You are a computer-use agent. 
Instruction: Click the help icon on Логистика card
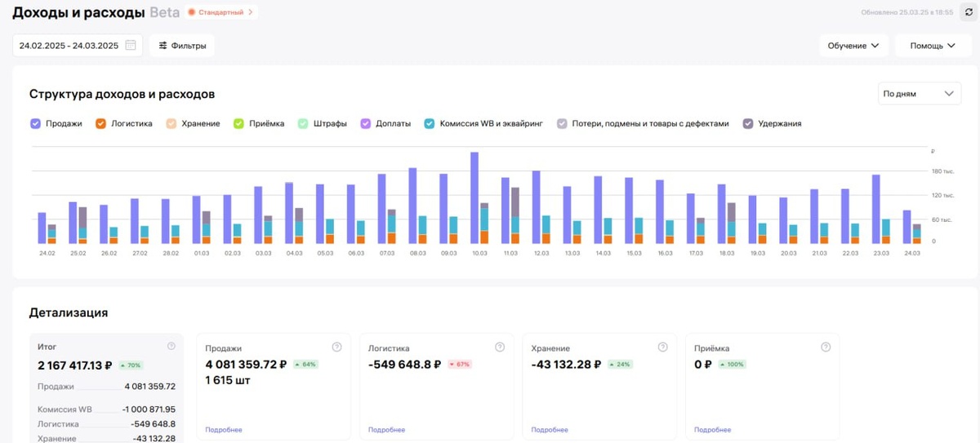tap(500, 348)
